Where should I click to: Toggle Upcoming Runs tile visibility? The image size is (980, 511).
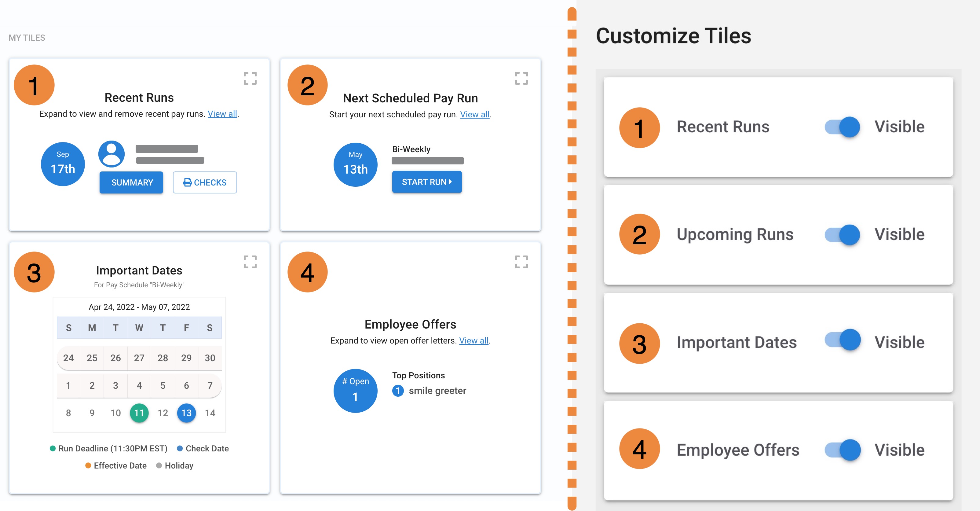842,235
